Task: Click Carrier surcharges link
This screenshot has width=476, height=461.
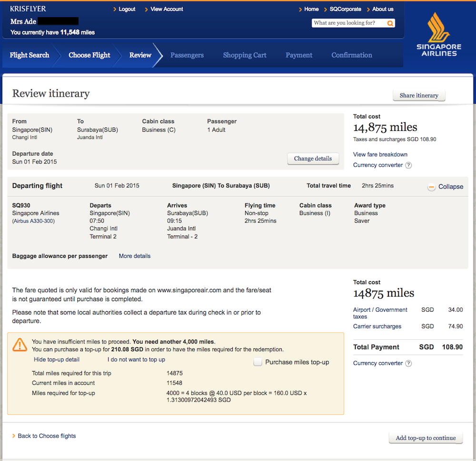Action: click(377, 326)
